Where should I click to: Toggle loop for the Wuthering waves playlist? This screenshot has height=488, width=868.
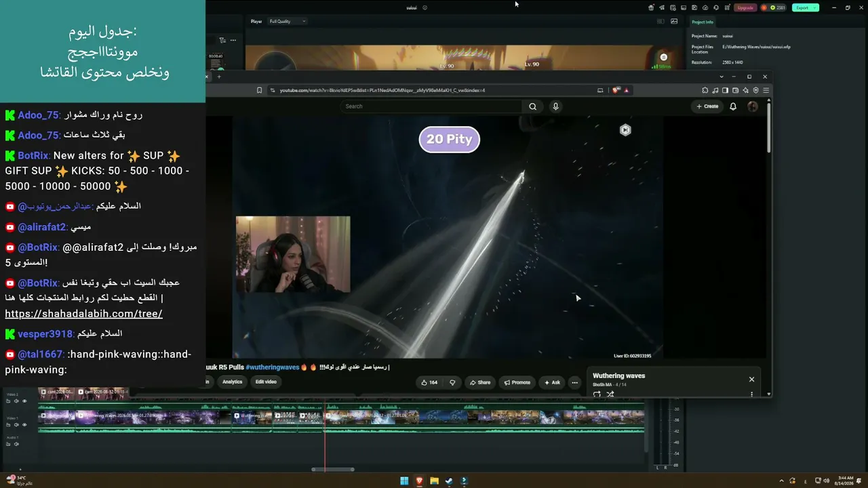pos(597,394)
